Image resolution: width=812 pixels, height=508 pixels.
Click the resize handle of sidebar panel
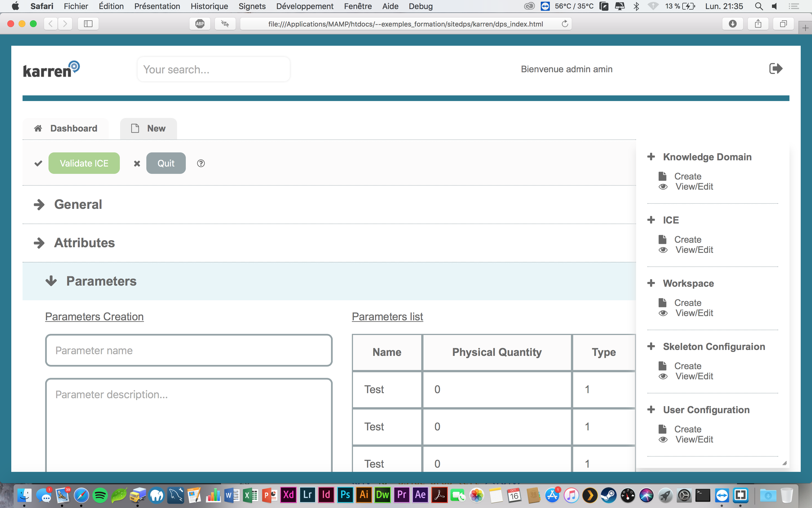coord(784,463)
